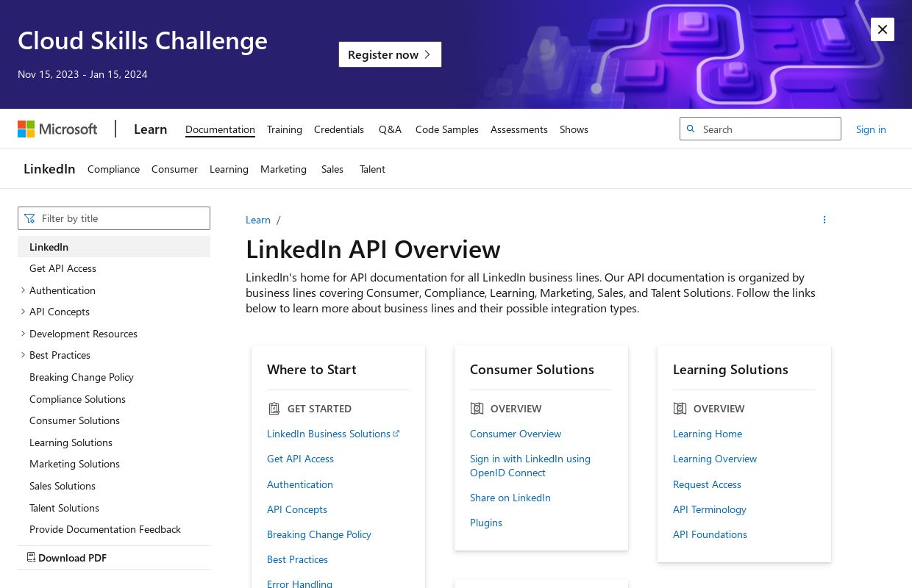This screenshot has height=588, width=912.
Task: Click the LinkedIn product heading link
Action: (49, 169)
